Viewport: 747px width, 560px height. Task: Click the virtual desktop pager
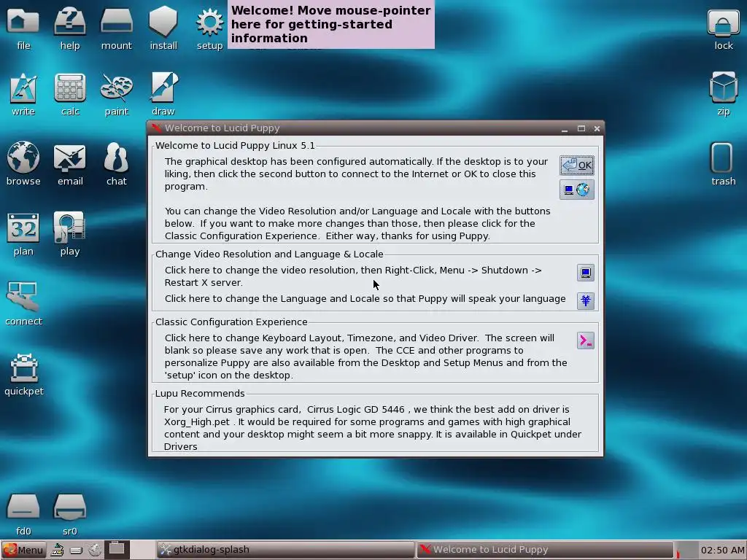pos(128,550)
